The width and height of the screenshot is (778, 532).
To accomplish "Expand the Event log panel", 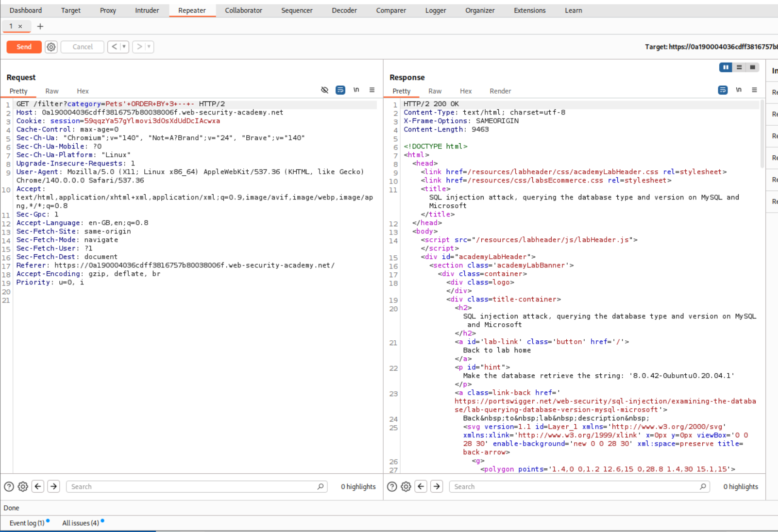I will pos(27,523).
